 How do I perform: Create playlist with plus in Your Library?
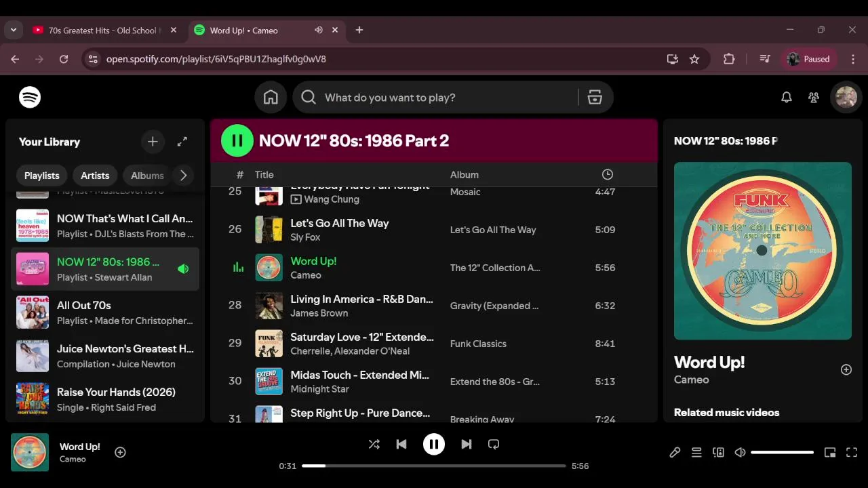point(153,142)
